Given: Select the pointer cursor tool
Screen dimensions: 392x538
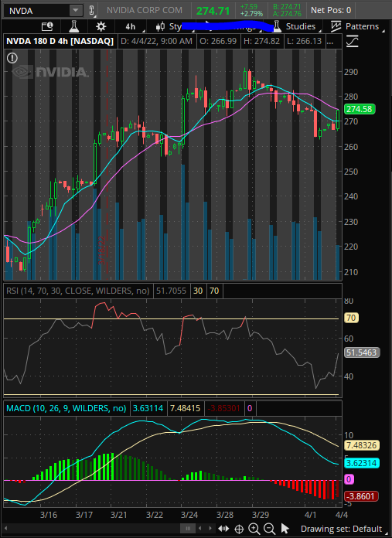Looking at the screenshot, I should pyautogui.click(x=285, y=529).
